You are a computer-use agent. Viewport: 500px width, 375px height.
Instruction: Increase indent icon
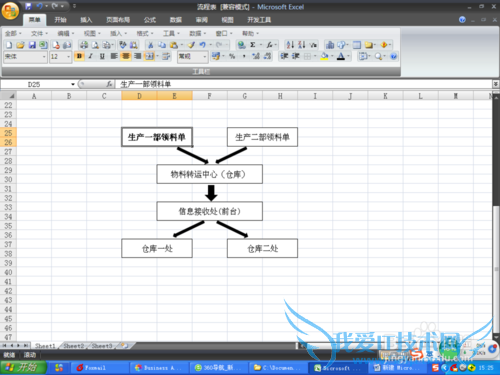(x=296, y=56)
